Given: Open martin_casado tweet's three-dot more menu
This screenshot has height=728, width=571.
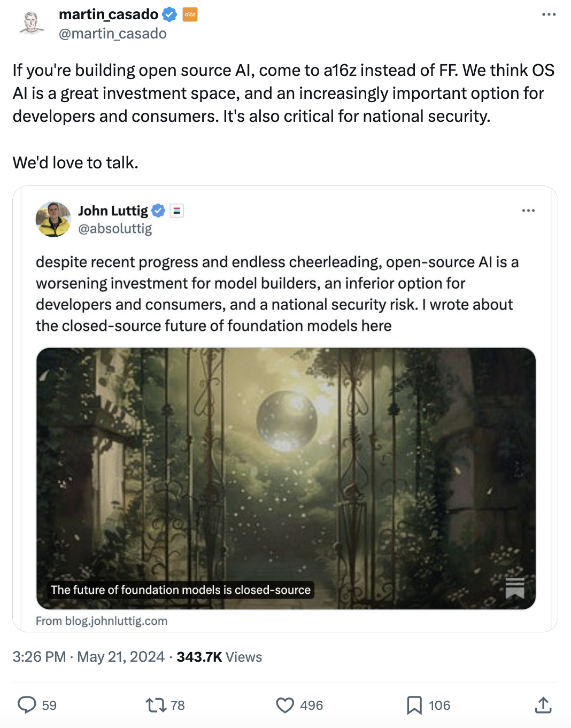Looking at the screenshot, I should pyautogui.click(x=549, y=14).
